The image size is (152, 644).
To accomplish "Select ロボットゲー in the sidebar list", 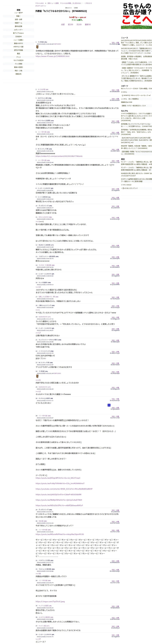I will click(18, 30).
